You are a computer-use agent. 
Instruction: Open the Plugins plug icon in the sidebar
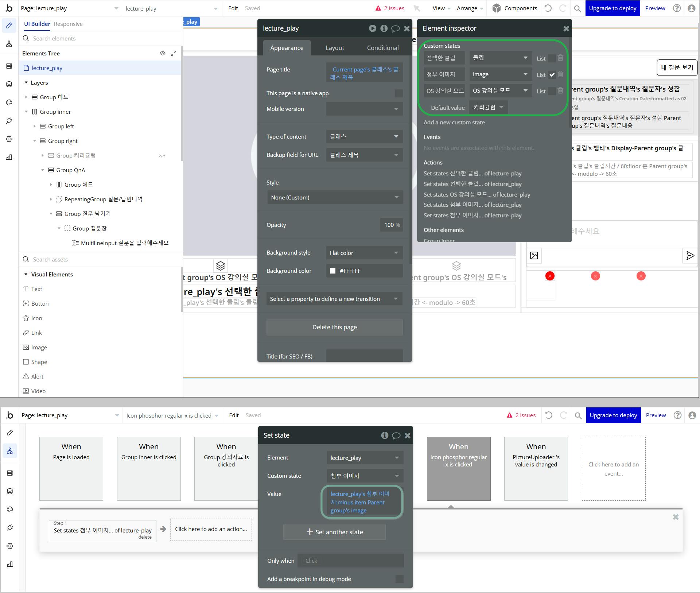(9, 121)
